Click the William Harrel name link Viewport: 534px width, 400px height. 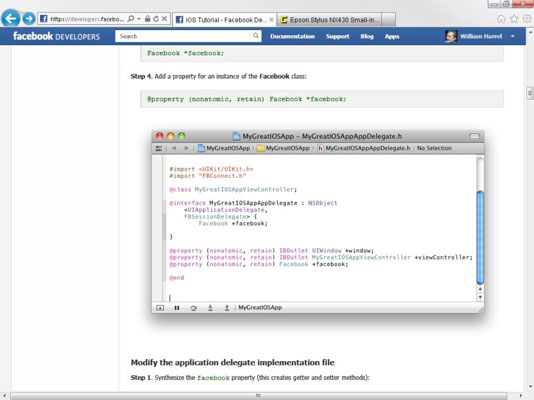point(481,36)
